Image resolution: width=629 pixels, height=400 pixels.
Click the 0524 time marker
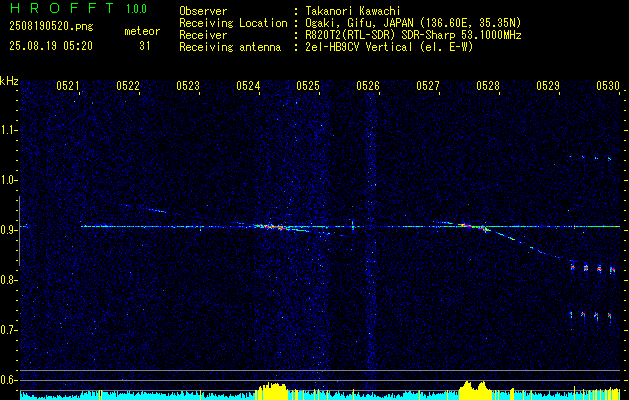248,85
